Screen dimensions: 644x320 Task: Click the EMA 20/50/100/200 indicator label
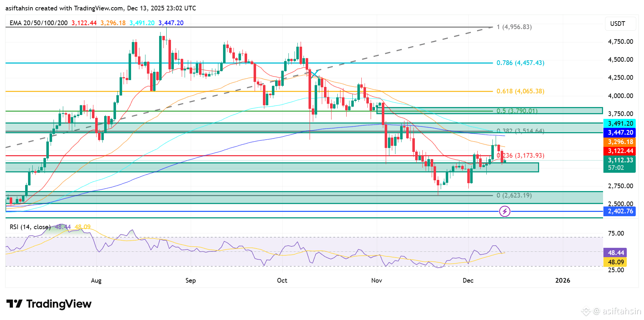click(38, 23)
